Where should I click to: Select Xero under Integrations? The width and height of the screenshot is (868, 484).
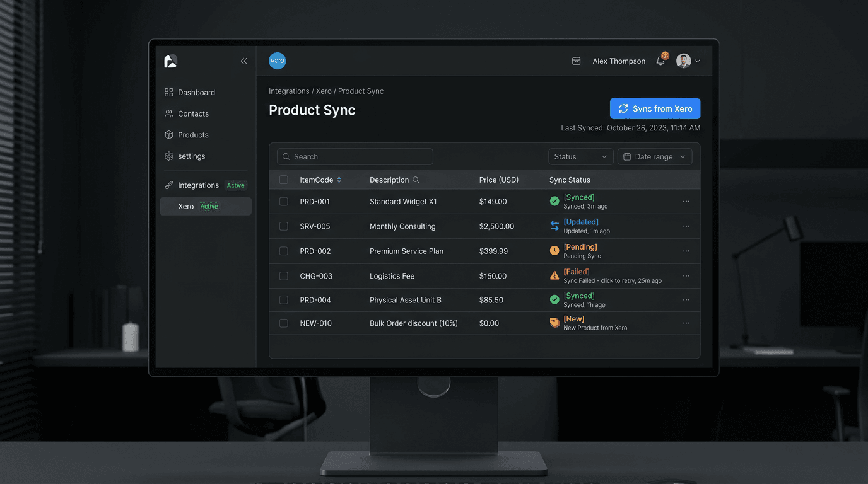pos(185,206)
